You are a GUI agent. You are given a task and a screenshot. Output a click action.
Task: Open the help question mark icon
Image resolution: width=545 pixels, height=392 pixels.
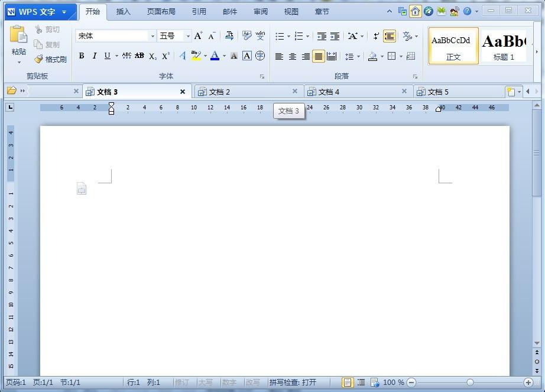467,11
